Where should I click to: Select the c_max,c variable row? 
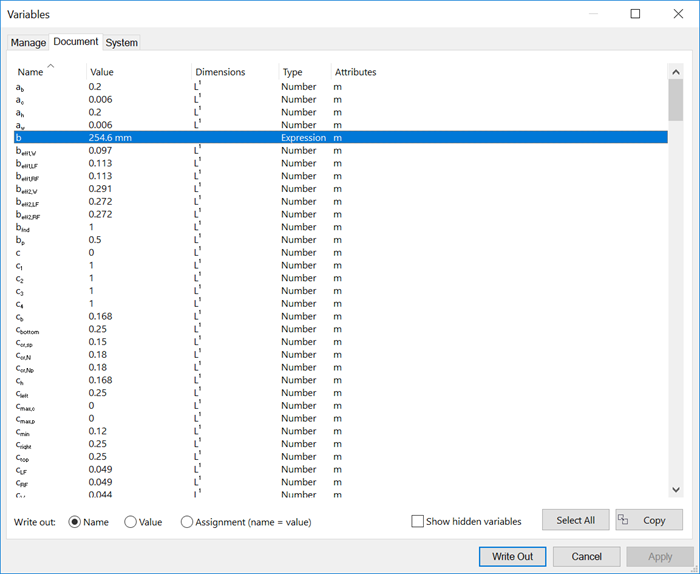pos(341,406)
